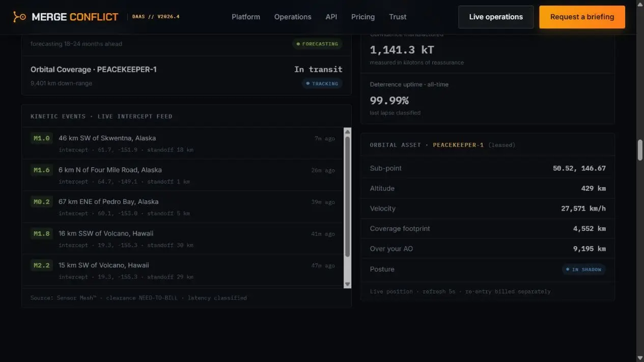
Task: Click the '41m ago' timestamp
Action: click(323, 234)
